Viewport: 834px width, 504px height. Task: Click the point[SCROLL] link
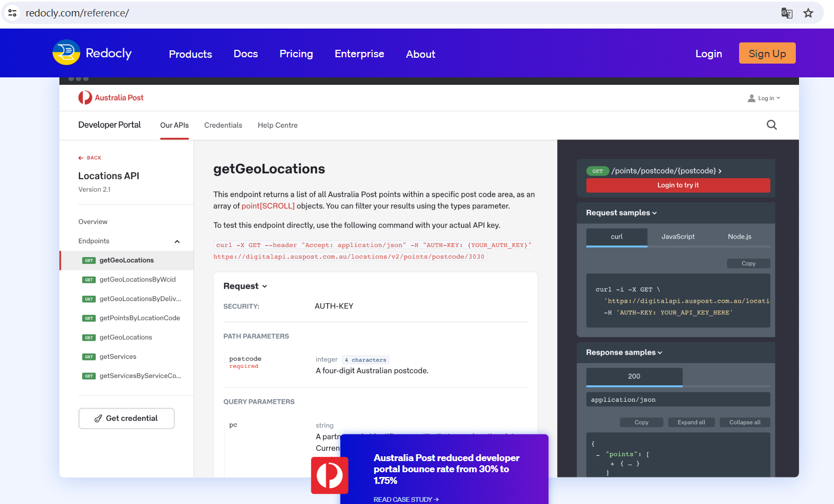point(268,206)
